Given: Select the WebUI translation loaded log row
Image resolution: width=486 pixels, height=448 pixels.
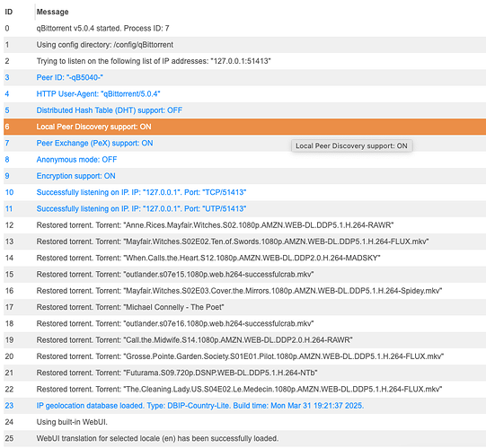Looking at the screenshot, I should point(244,438).
